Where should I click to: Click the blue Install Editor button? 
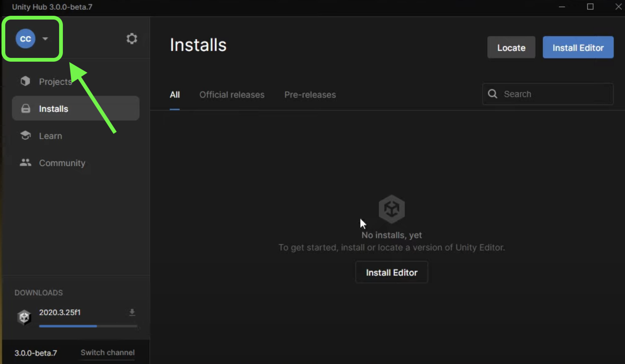[578, 47]
